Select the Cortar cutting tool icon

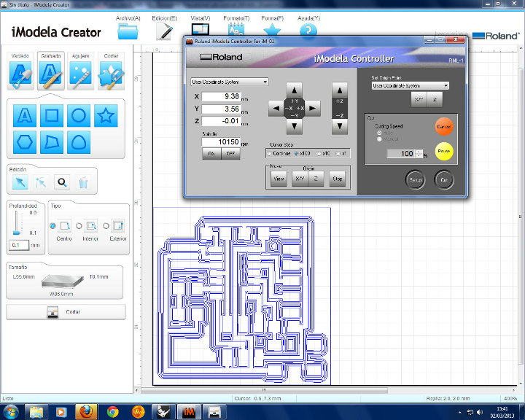point(111,71)
